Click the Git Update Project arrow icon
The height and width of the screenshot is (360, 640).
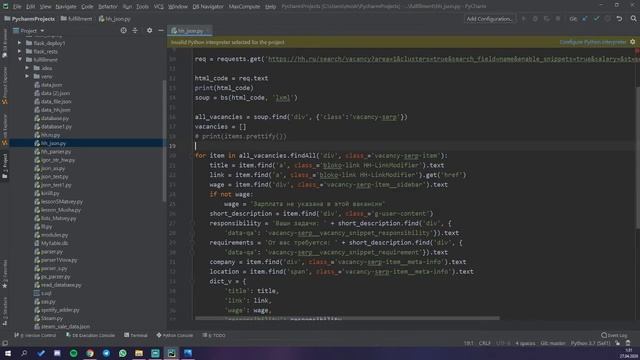585,19
